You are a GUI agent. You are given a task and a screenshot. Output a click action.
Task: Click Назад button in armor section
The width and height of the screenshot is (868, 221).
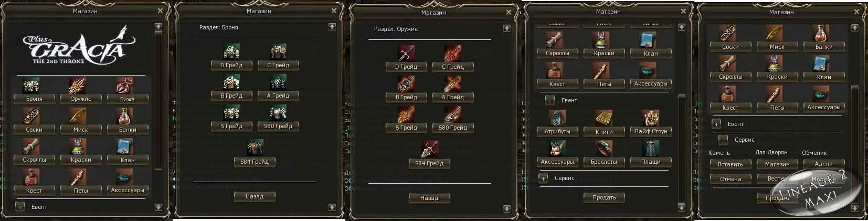[255, 196]
